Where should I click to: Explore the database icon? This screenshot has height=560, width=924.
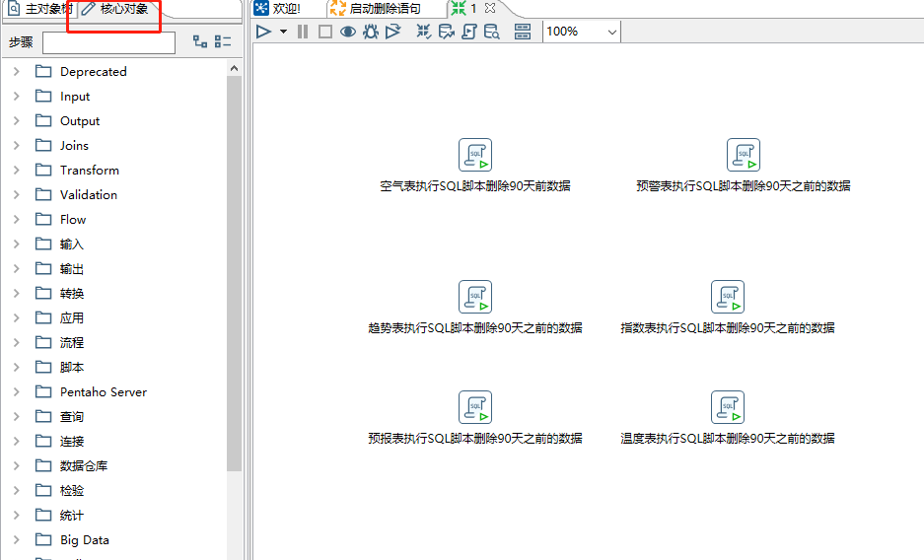point(491,32)
